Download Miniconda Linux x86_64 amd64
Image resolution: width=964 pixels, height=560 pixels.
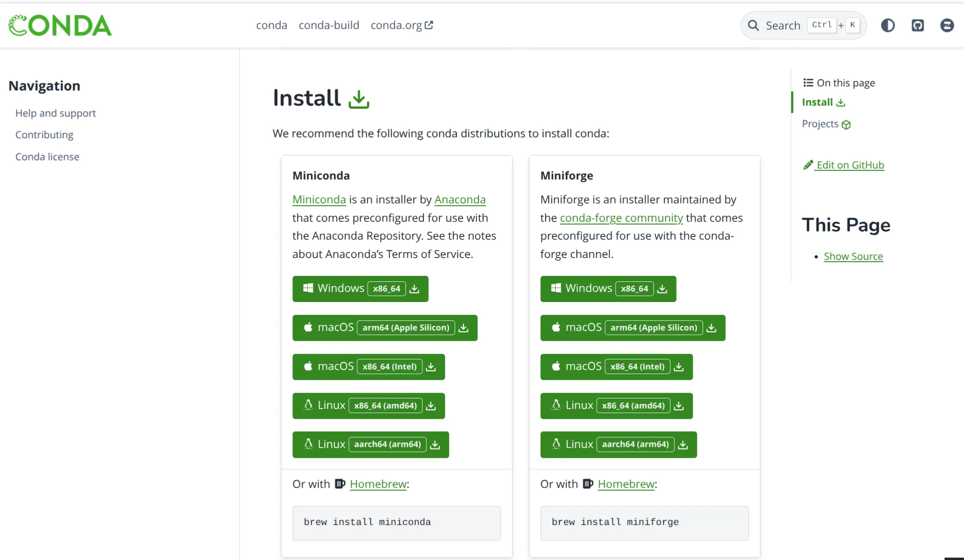click(369, 406)
